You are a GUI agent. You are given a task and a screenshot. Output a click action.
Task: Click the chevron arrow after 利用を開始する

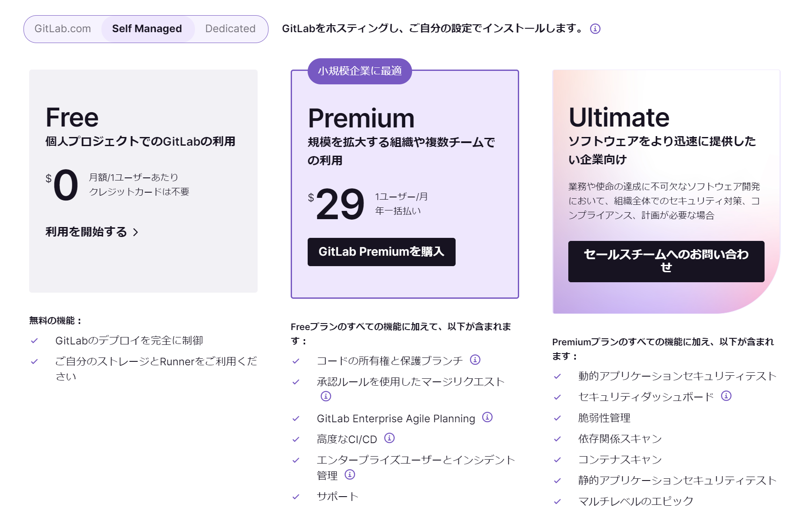point(135,232)
